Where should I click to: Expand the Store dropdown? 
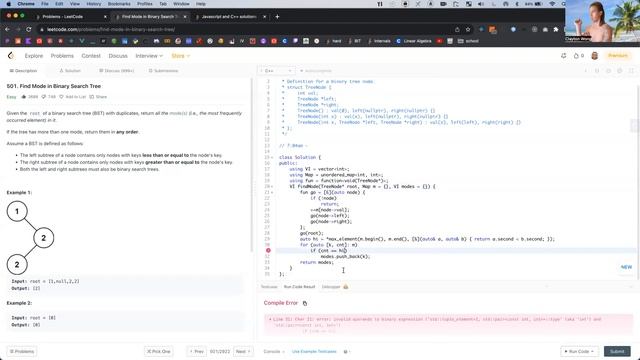coord(180,56)
